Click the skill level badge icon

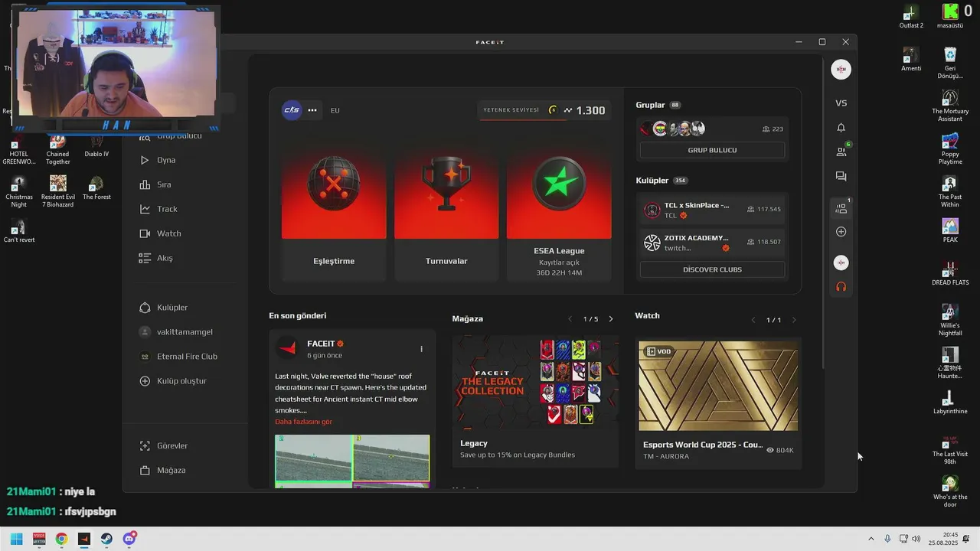553,110
